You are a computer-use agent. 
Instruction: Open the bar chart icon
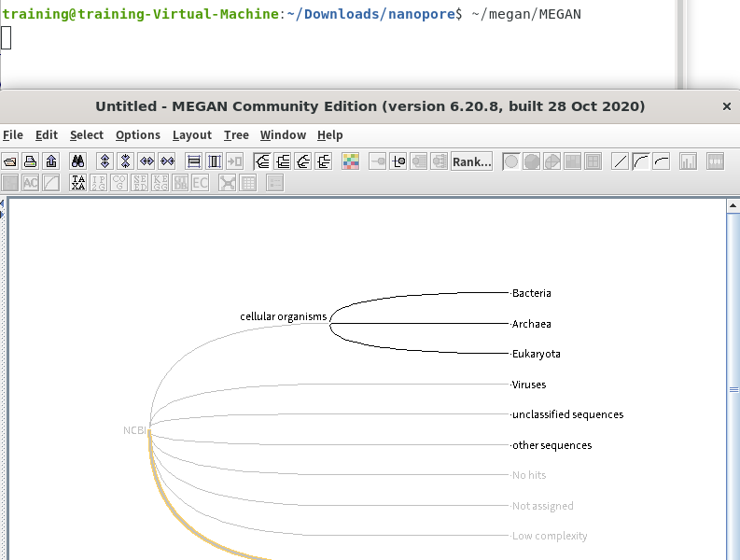pos(688,161)
